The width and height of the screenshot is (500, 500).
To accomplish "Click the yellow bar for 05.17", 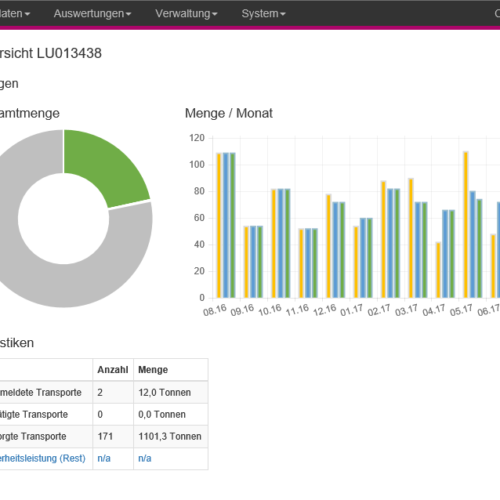I will (x=466, y=225).
